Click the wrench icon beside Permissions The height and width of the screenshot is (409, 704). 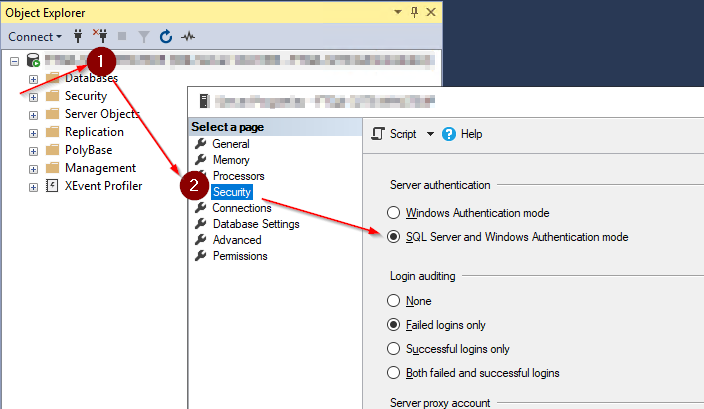(201, 255)
